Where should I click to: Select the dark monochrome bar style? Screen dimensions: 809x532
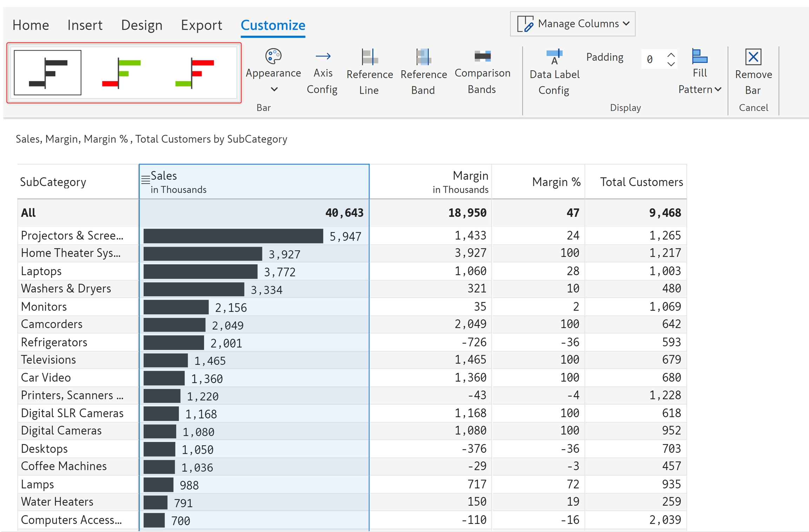point(48,73)
